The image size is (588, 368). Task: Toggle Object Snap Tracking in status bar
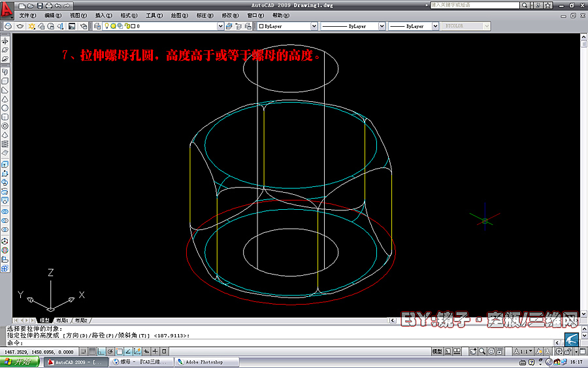(128, 352)
